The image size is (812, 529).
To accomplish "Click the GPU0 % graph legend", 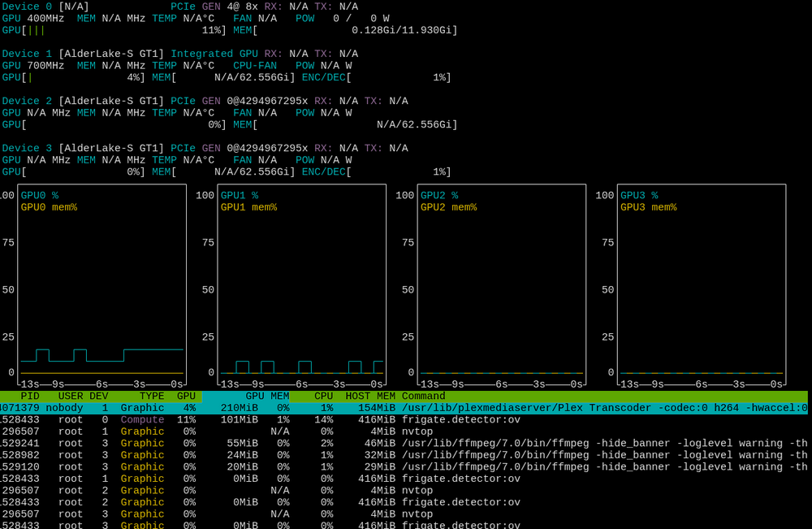I will pyautogui.click(x=39, y=195).
